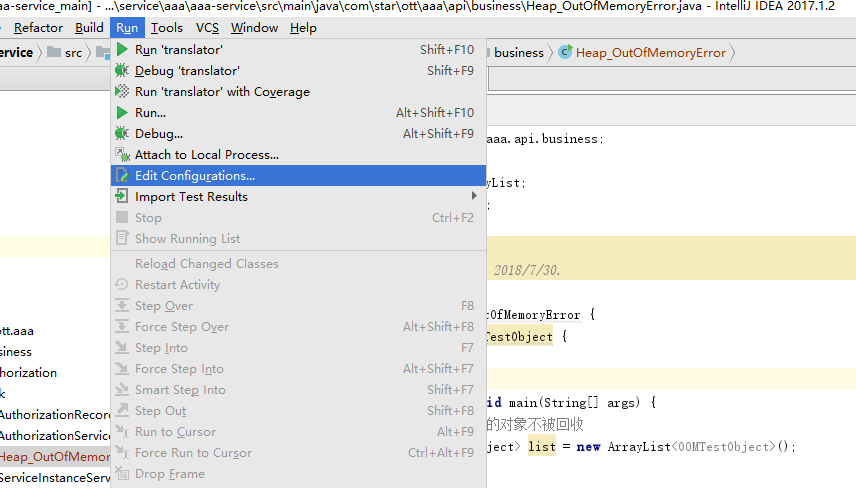The height and width of the screenshot is (488, 856).
Task: Click the Restart Activity icon
Action: (x=122, y=284)
